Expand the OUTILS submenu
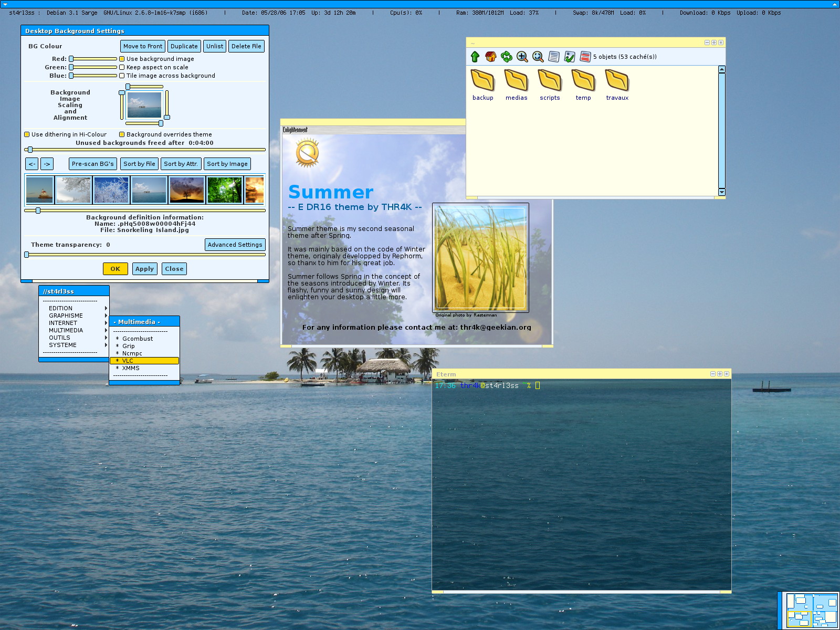The height and width of the screenshot is (630, 840). coord(73,338)
